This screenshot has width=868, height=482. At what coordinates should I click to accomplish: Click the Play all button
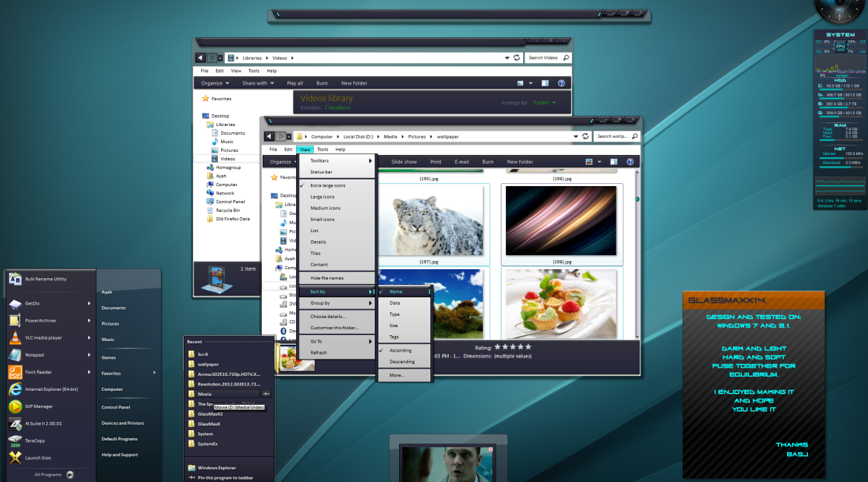[x=295, y=83]
